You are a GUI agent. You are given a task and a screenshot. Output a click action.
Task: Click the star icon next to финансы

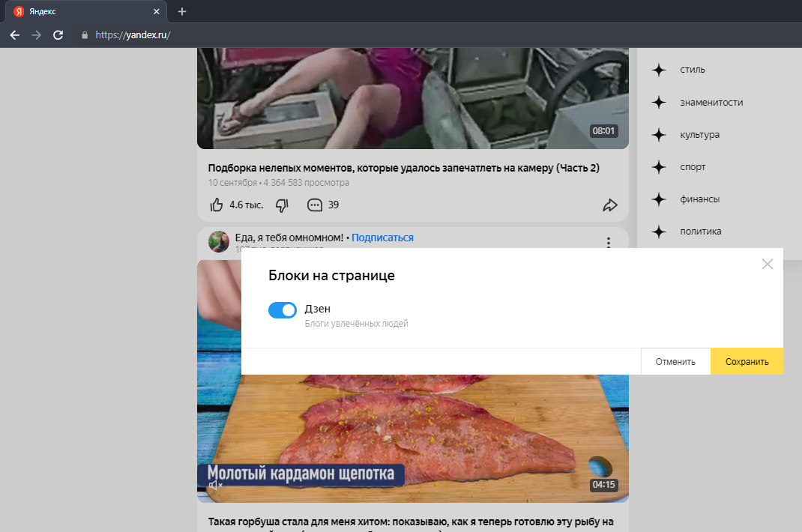point(659,199)
